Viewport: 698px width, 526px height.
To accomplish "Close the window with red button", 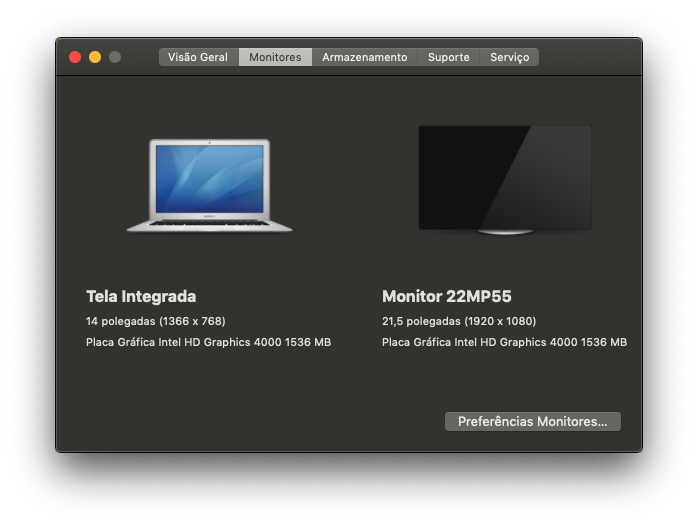I will click(x=75, y=57).
